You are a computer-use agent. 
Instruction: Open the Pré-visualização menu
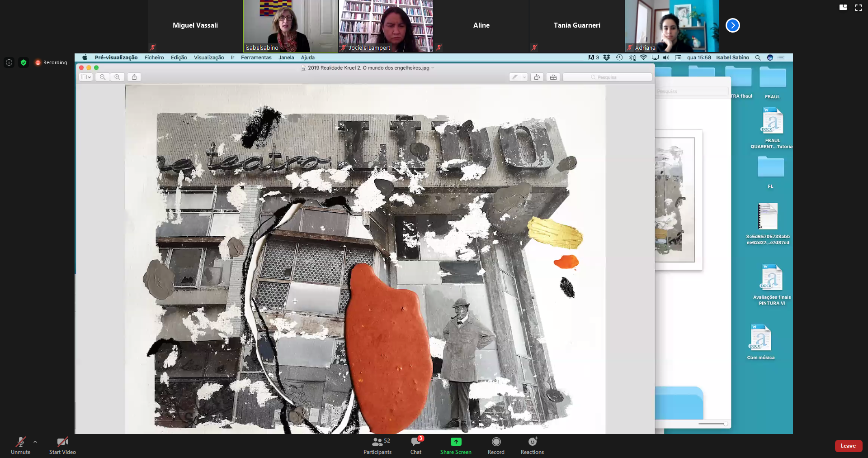116,57
